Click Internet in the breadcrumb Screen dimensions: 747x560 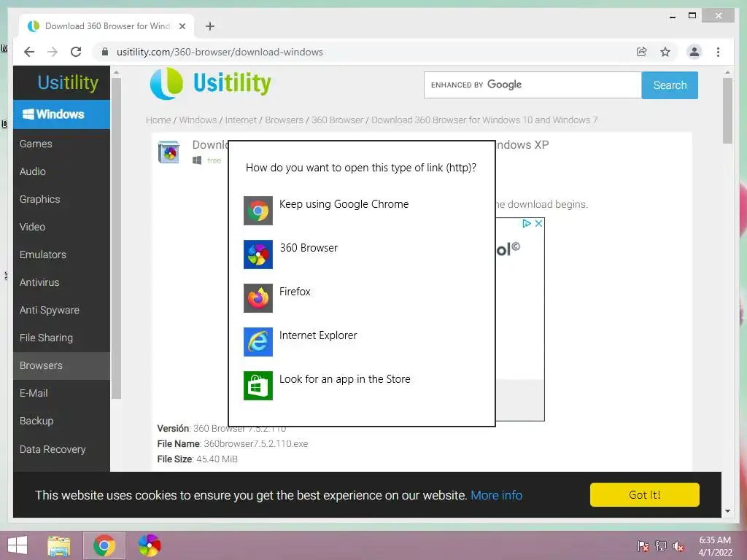241,120
